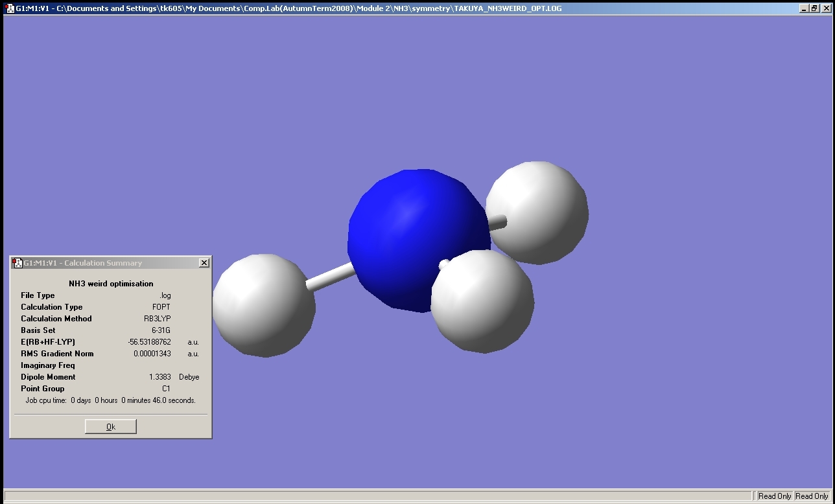The width and height of the screenshot is (835, 504).
Task: Minimize the molecule viewer window
Action: coord(804,8)
